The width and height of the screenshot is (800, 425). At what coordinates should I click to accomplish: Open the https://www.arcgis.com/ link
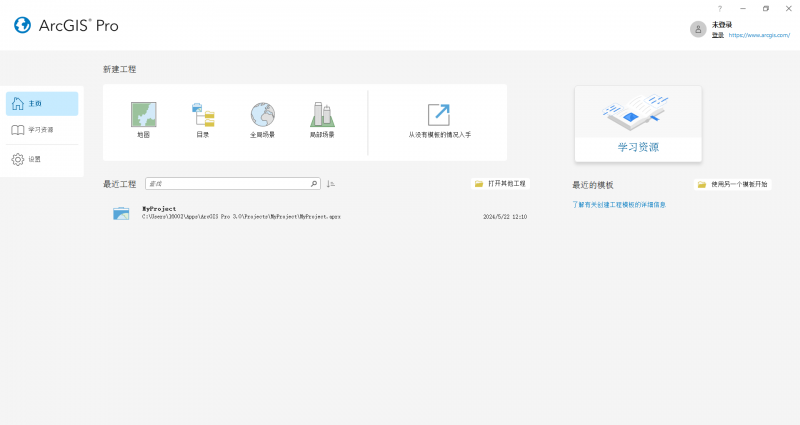pyautogui.click(x=759, y=35)
